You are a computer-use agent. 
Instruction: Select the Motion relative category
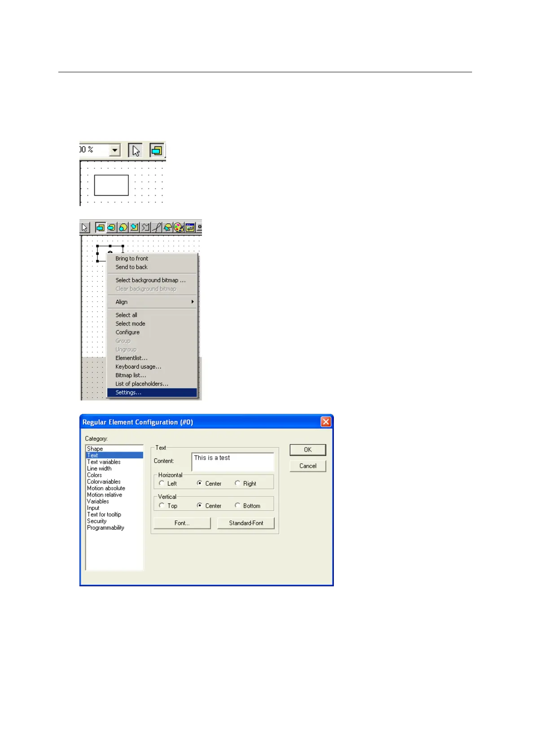click(114, 495)
